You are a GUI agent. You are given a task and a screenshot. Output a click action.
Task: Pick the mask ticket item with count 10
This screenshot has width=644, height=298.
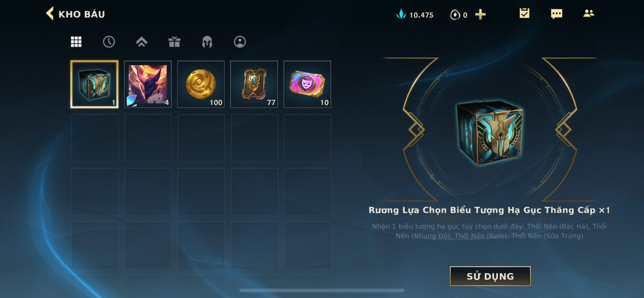(x=307, y=84)
